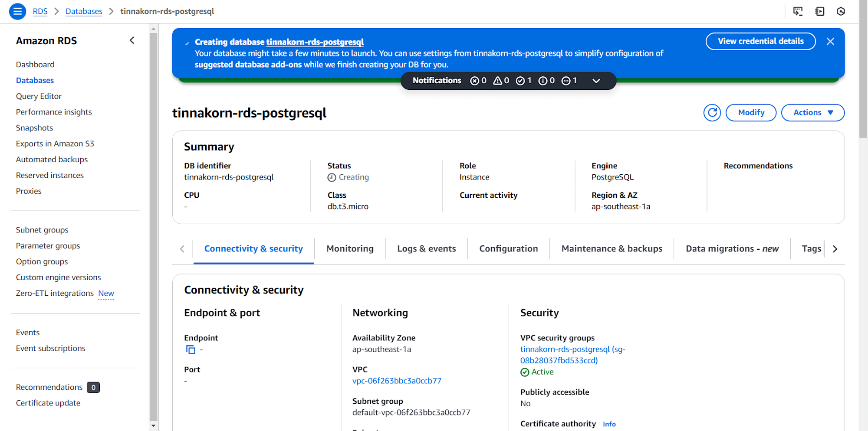The width and height of the screenshot is (868, 431).
Task: Open the Tags tab
Action: click(x=811, y=249)
